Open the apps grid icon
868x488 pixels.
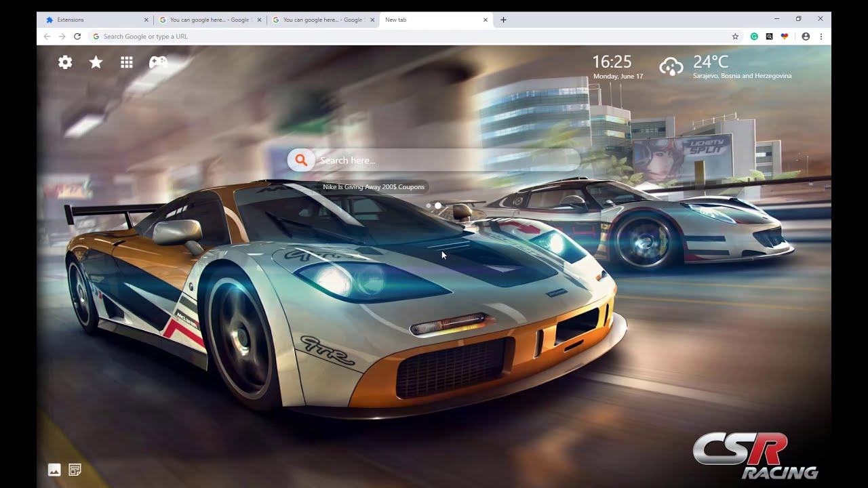pyautogui.click(x=127, y=62)
